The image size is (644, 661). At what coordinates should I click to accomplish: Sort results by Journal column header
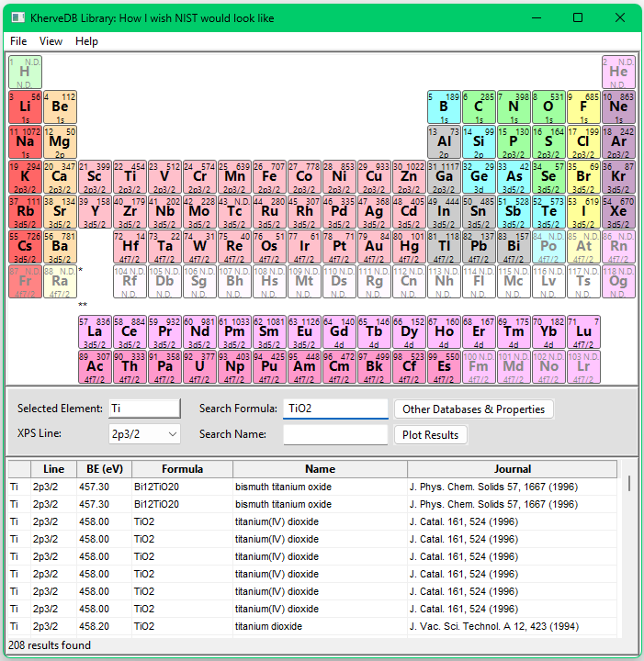513,469
